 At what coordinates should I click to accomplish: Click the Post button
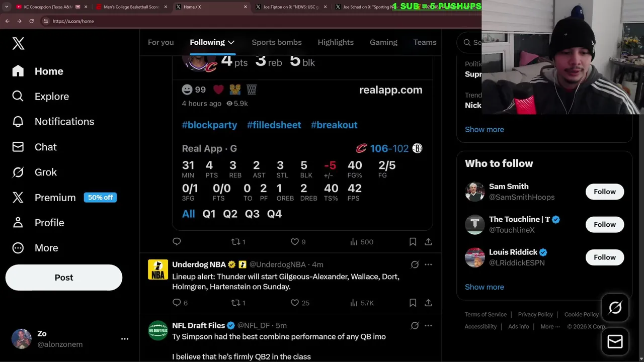pyautogui.click(x=64, y=278)
